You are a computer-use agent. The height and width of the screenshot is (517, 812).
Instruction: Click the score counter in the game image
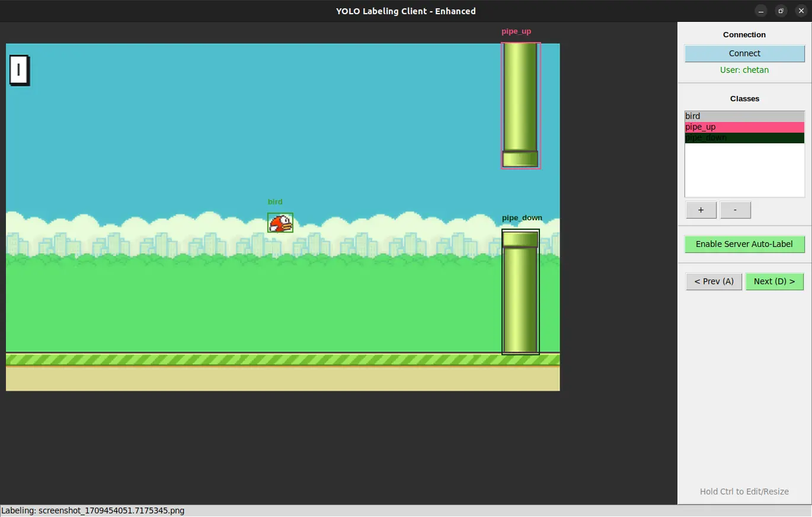(19, 70)
